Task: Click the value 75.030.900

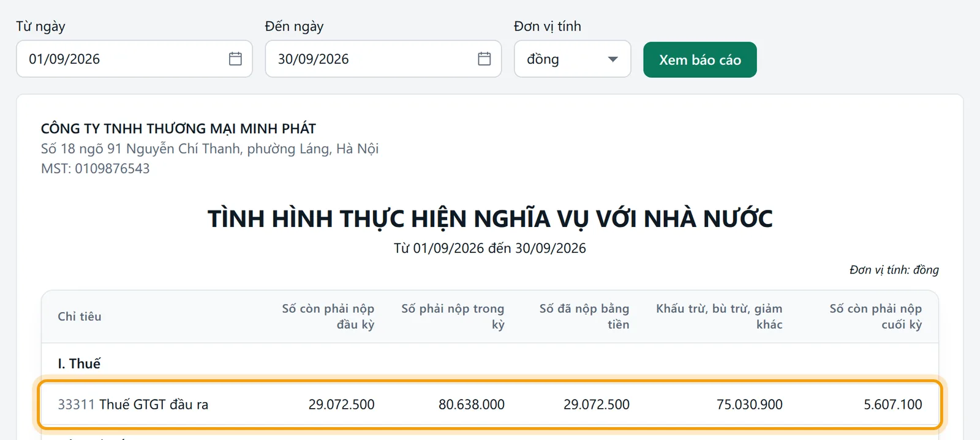Action: pos(750,405)
